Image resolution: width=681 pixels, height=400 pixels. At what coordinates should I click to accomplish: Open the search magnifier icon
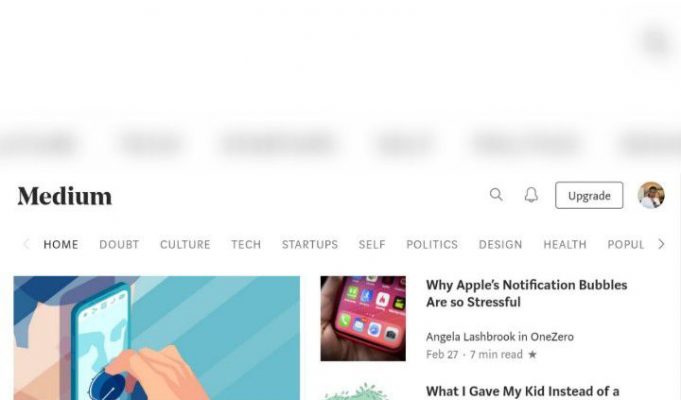pos(496,195)
